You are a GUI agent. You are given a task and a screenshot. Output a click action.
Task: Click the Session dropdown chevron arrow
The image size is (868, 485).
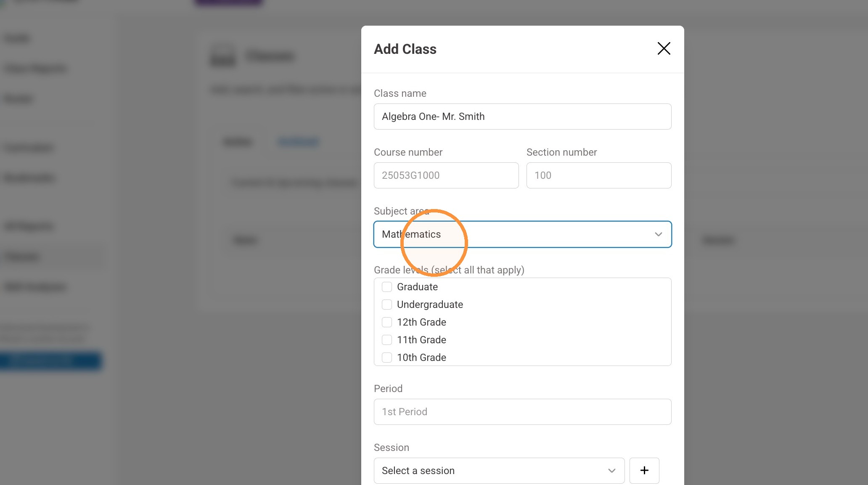[612, 471]
